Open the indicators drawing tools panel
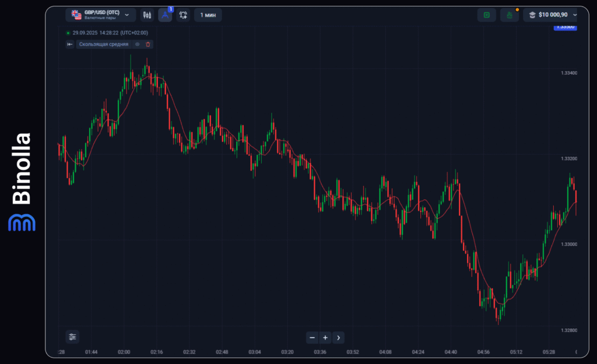This screenshot has height=364, width=597. (x=165, y=15)
